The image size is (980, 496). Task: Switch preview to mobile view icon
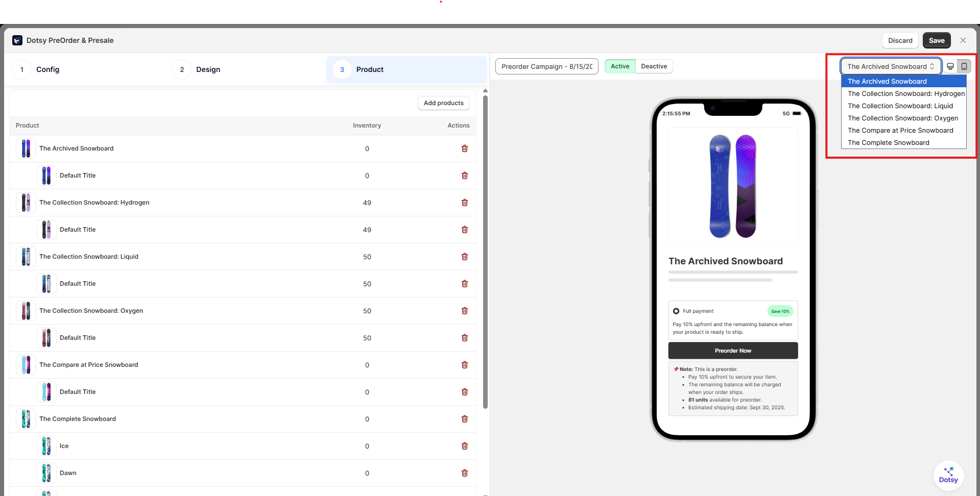click(964, 66)
